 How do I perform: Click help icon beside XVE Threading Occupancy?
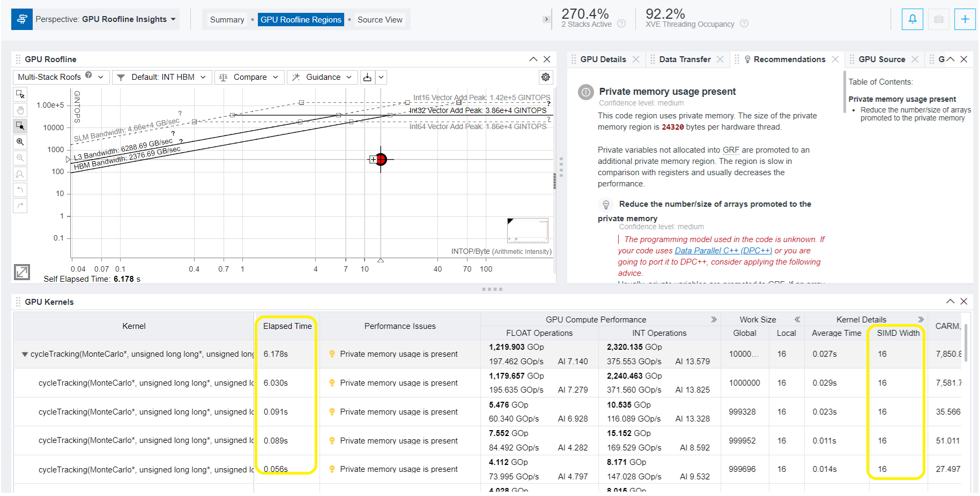click(x=744, y=24)
